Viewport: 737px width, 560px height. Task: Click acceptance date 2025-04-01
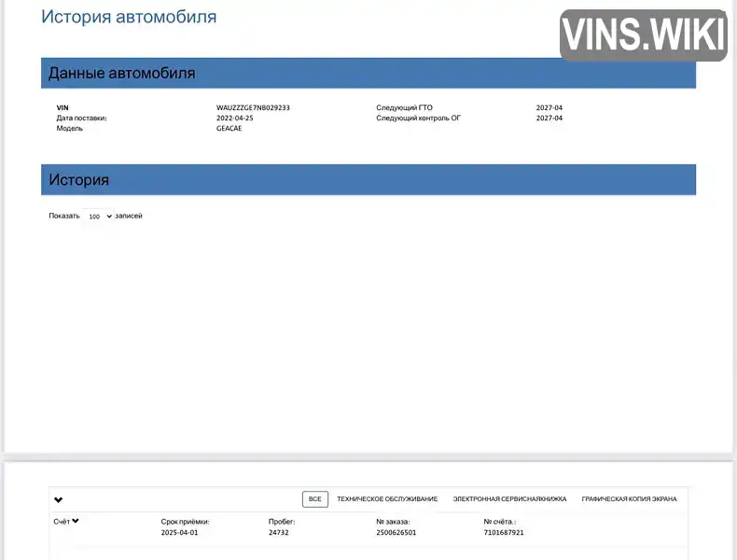[x=179, y=532]
